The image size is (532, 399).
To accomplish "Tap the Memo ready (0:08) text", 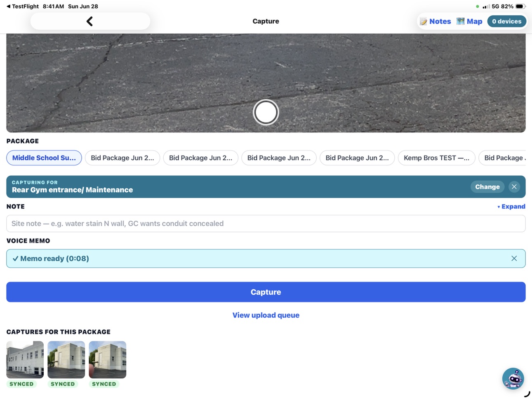I will point(54,258).
